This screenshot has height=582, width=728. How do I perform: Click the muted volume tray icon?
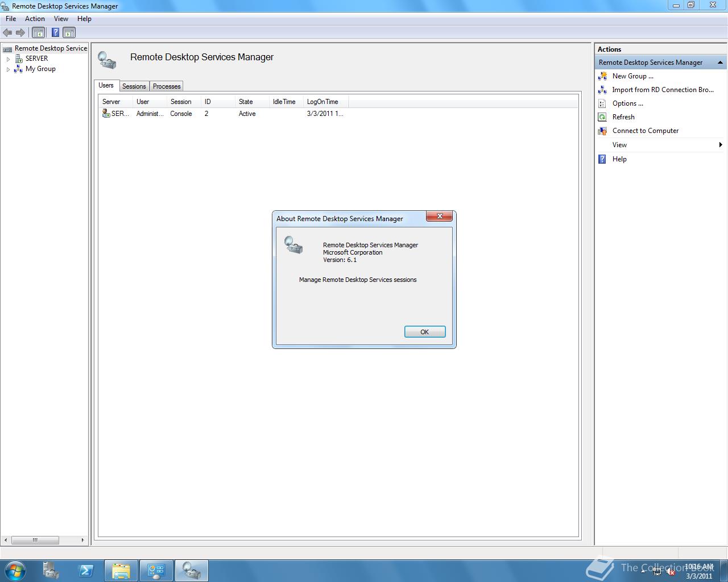(671, 572)
